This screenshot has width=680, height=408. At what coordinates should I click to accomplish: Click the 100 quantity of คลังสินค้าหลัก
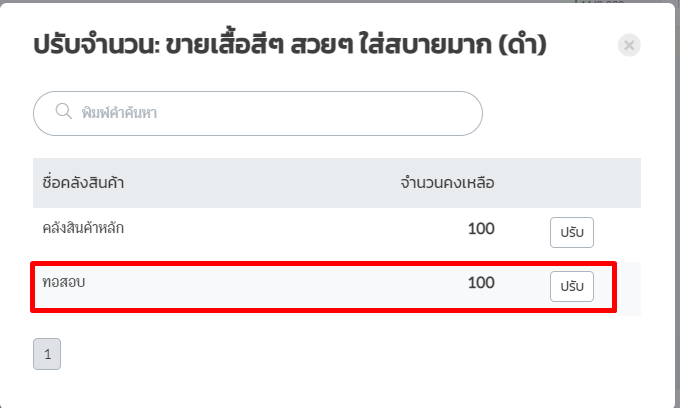pyautogui.click(x=481, y=228)
